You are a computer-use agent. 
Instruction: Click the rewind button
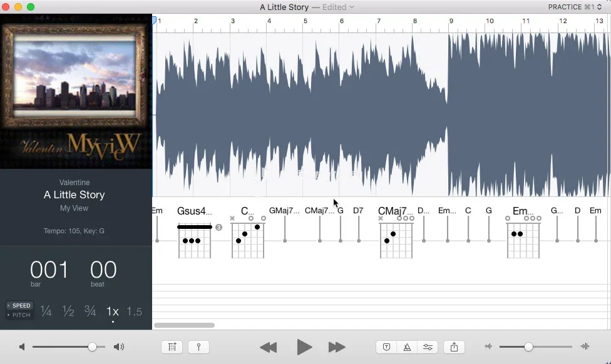(268, 347)
